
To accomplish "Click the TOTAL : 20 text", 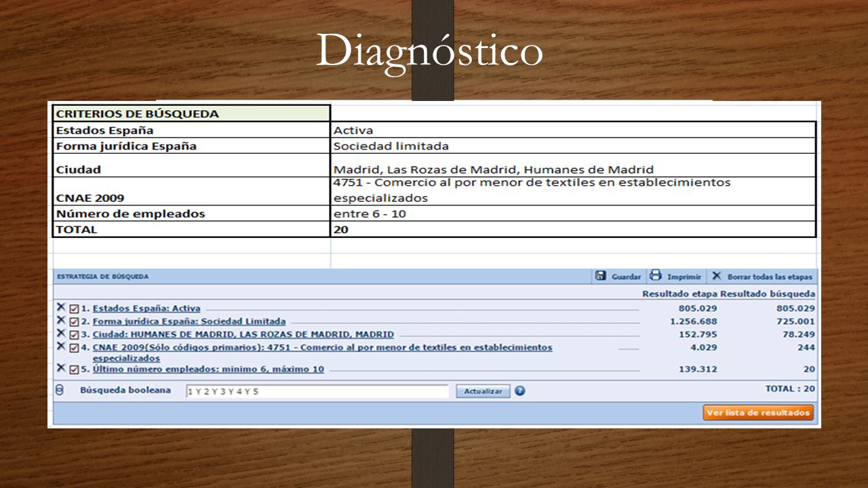I will (790, 389).
